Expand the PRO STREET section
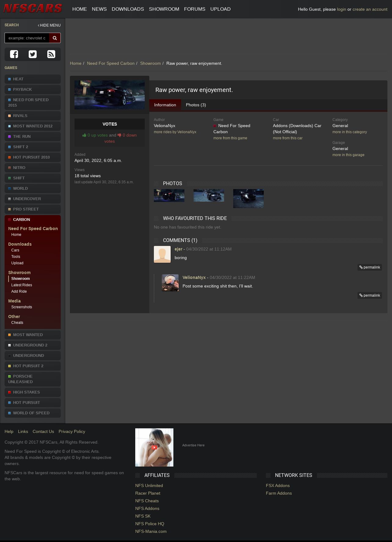This screenshot has height=542, width=392. tap(33, 209)
